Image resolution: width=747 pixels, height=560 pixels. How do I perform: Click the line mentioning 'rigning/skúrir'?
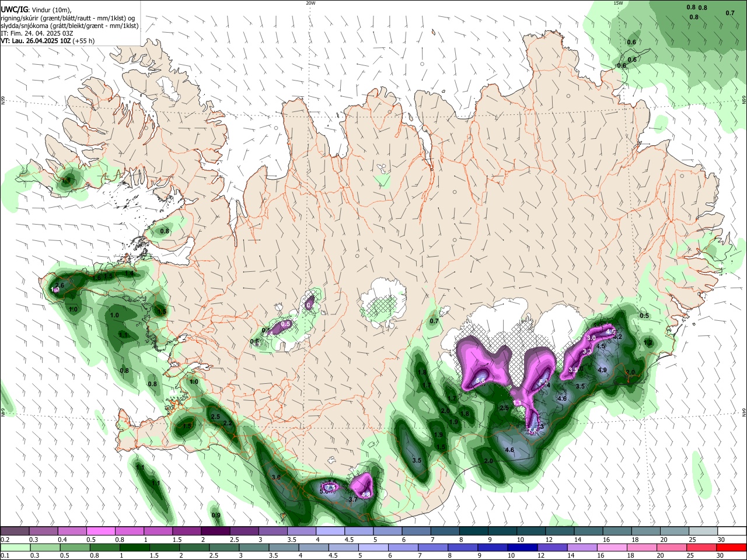pyautogui.click(x=67, y=18)
